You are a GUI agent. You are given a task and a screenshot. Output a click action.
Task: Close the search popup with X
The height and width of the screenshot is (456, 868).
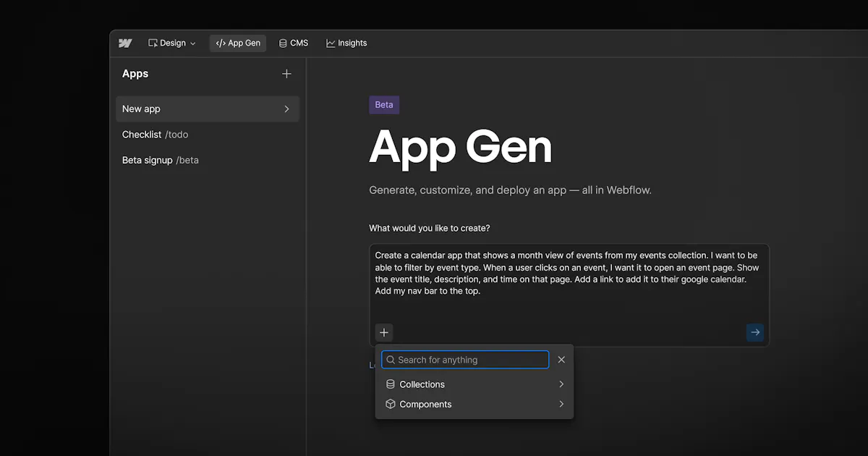561,360
